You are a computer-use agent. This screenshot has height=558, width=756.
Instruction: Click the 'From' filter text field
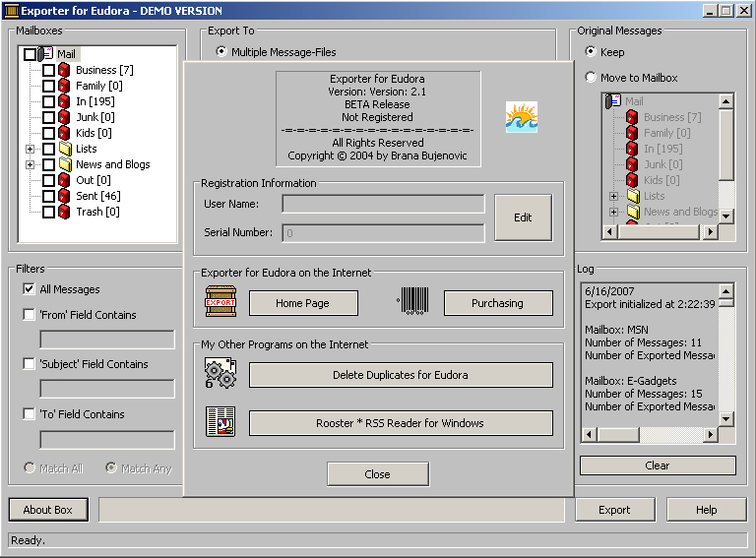(x=107, y=340)
